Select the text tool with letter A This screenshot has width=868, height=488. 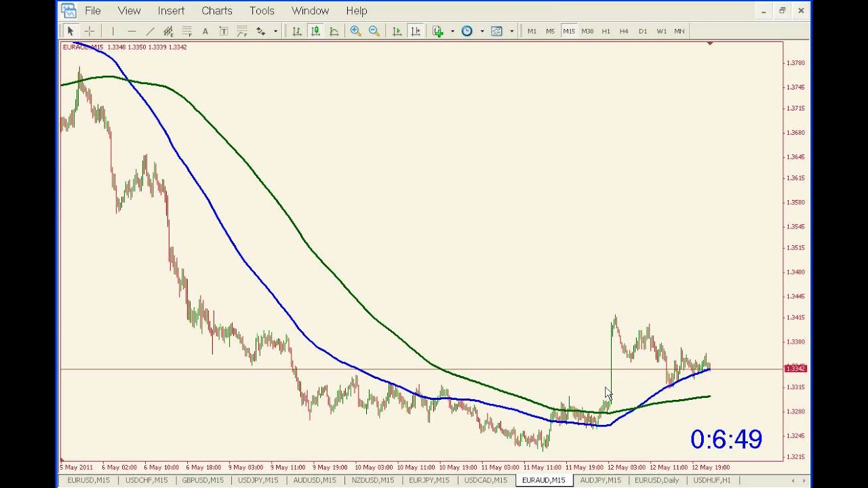click(x=205, y=31)
